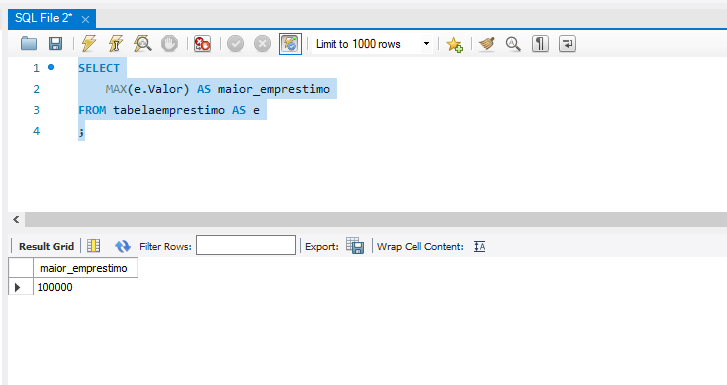Click line number 4 in gutter
The width and height of the screenshot is (727, 385).
37,131
